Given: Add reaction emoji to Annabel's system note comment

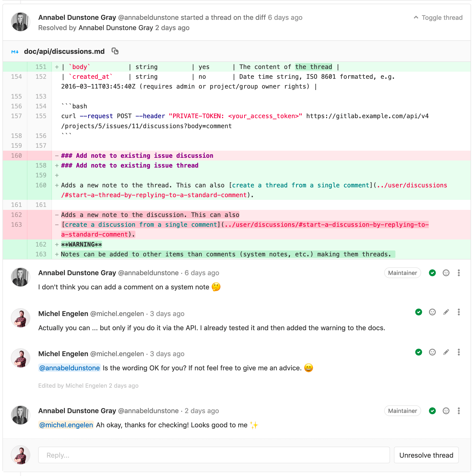Looking at the screenshot, I should tap(446, 273).
